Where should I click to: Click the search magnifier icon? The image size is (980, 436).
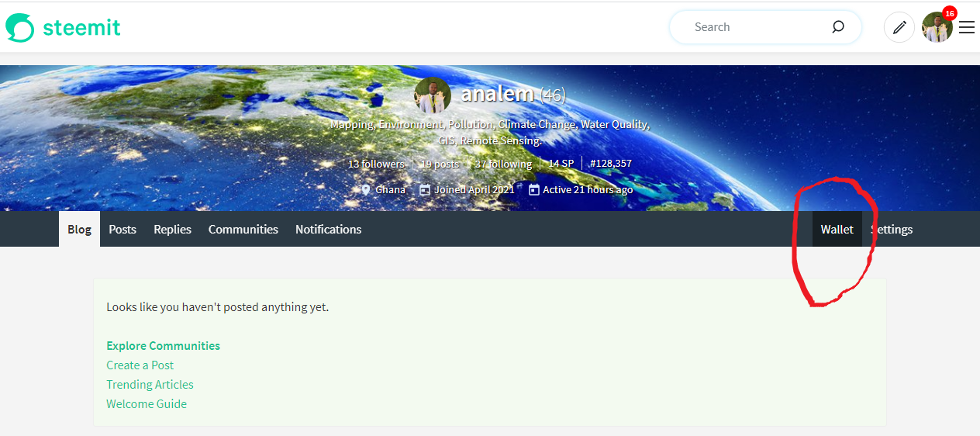click(838, 27)
